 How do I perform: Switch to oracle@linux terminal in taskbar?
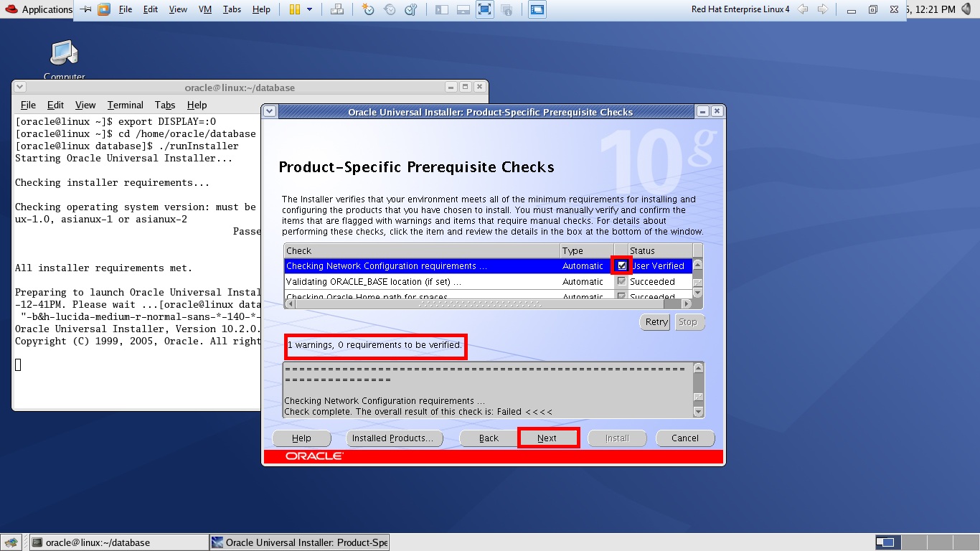[118, 542]
